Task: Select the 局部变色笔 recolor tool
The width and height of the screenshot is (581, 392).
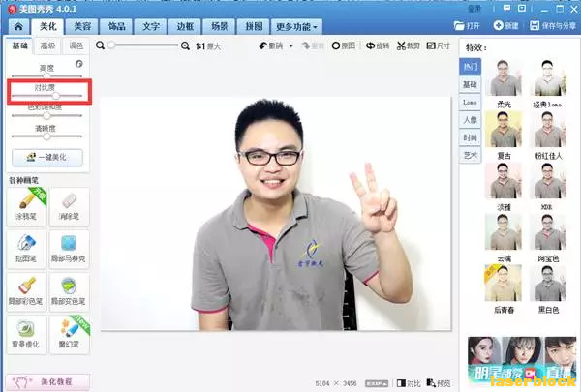Action: (70, 292)
